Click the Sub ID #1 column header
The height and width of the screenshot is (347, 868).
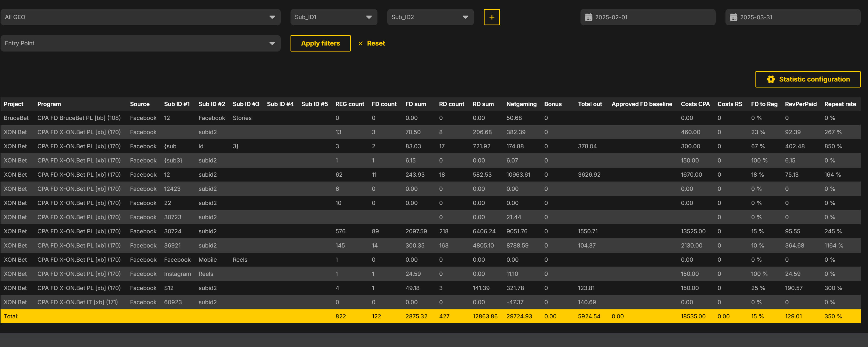[x=177, y=104]
